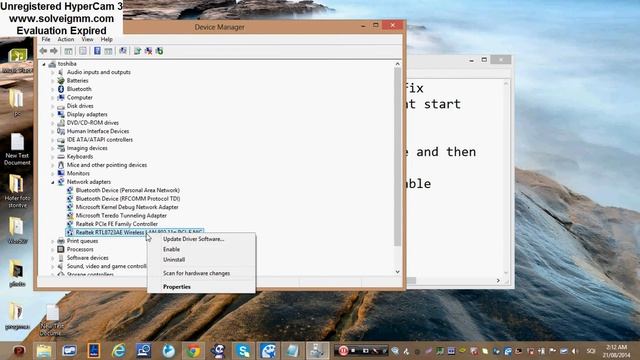Viewport: 640px width, 360px height.
Task: Click Mice and other pointing devices
Action: pyautogui.click(x=107, y=165)
